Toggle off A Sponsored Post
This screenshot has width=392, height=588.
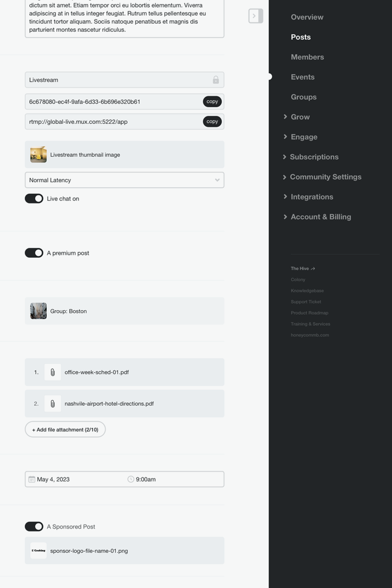(34, 526)
